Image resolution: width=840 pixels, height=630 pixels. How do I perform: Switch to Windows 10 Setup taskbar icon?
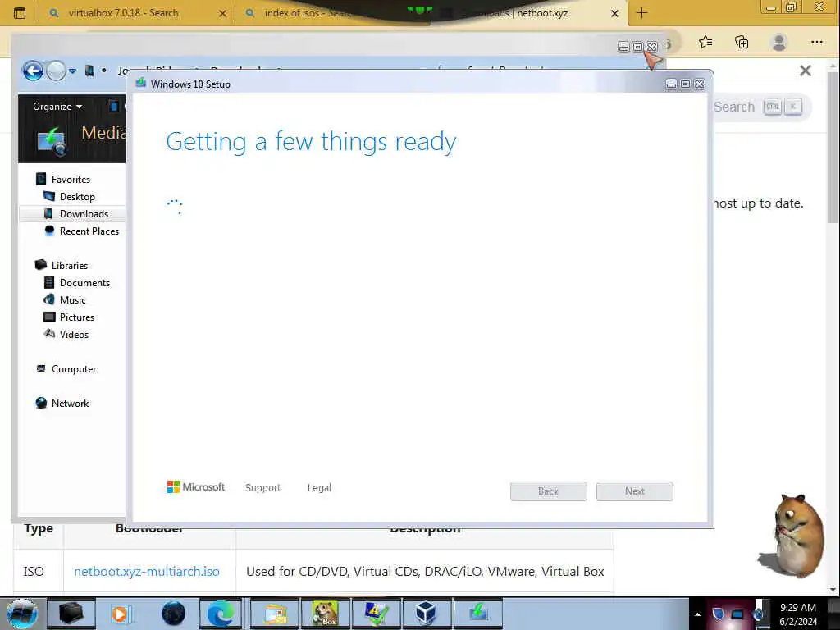click(478, 614)
